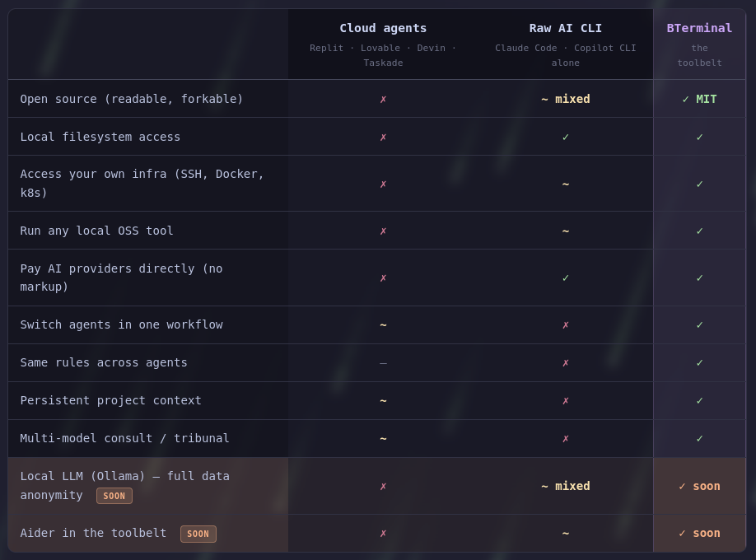The height and width of the screenshot is (560, 756).
Task: Click the Raw AI CLI cross for Same rules across agents
Action: (x=565, y=363)
